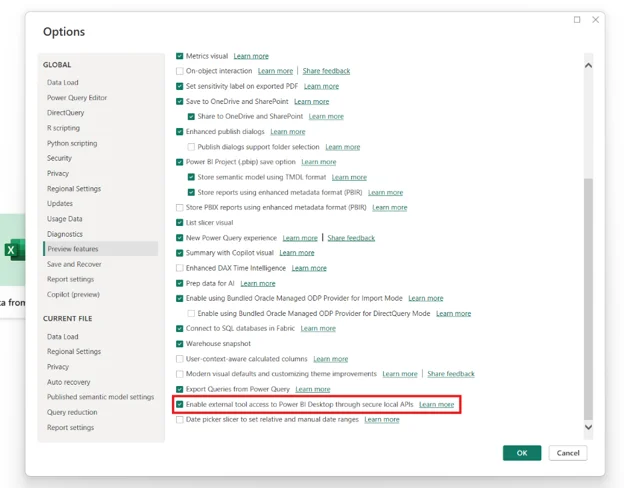The image size is (624, 488).
Task: Uncheck Metrics visual preview feature
Action: pos(179,56)
